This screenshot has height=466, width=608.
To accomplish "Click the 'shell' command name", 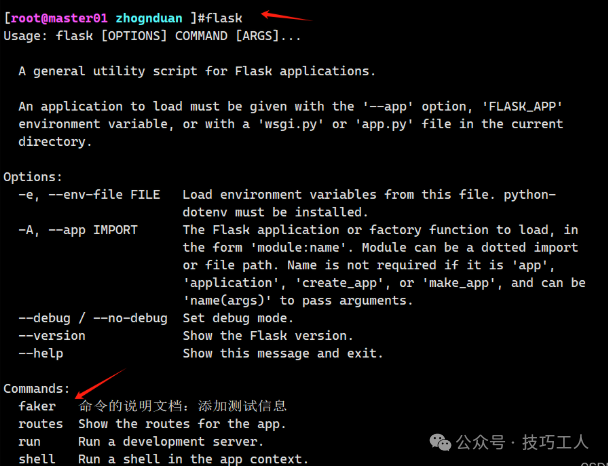I will [37, 459].
